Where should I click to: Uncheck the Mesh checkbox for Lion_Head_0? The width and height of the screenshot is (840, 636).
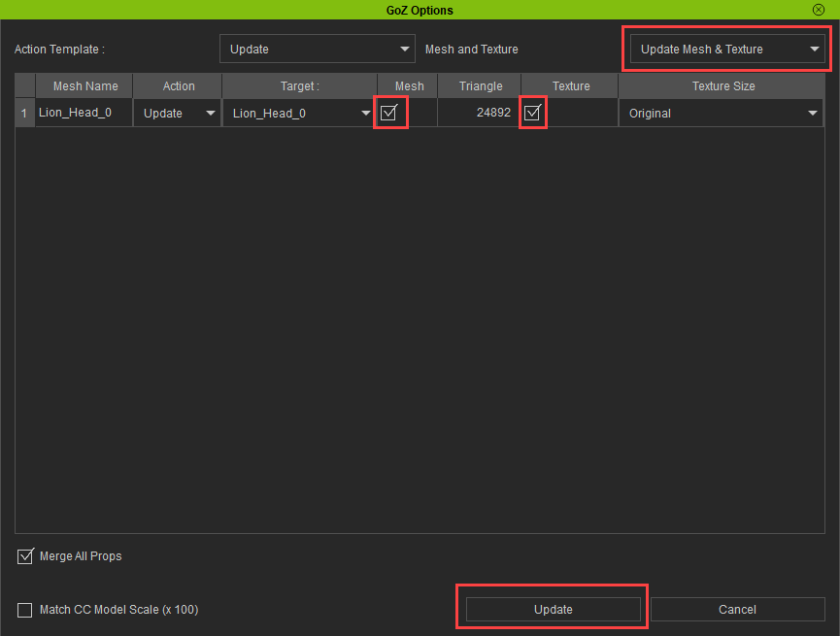tap(389, 113)
